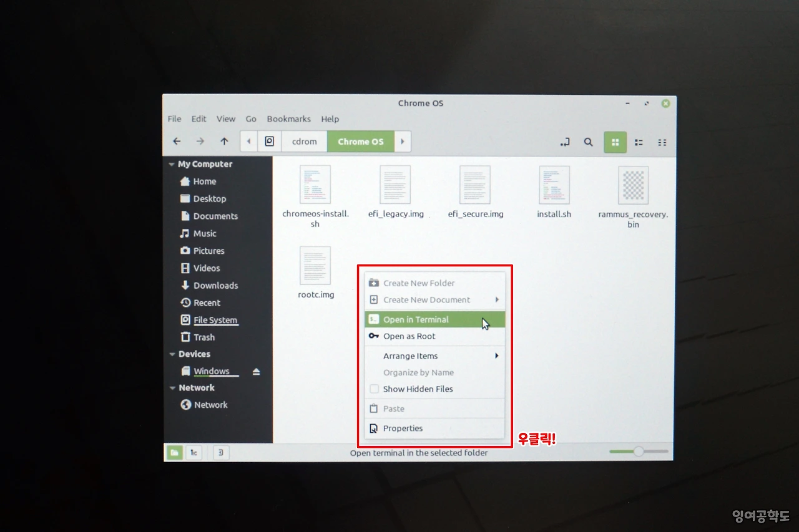
Task: Click the forward navigation arrow
Action: point(200,142)
